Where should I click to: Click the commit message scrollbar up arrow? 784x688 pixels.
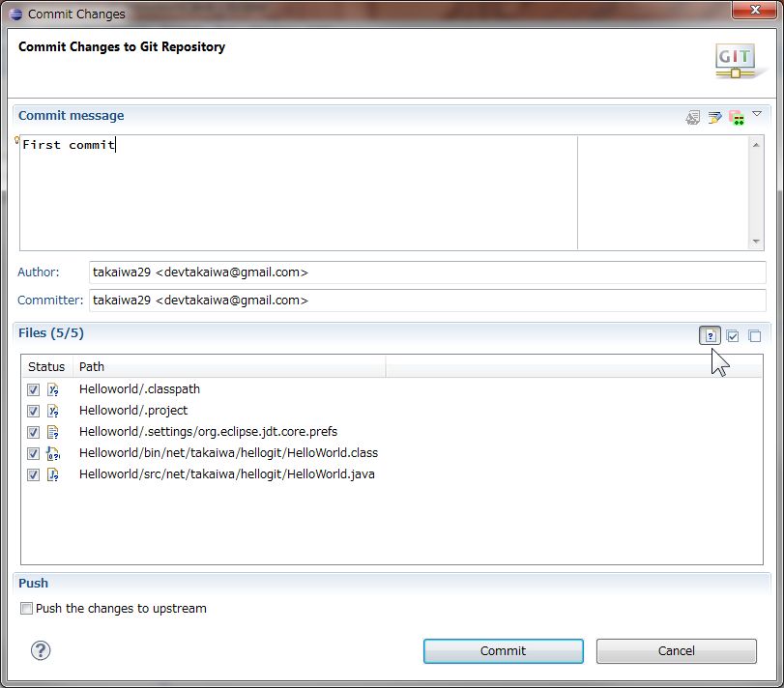756,144
